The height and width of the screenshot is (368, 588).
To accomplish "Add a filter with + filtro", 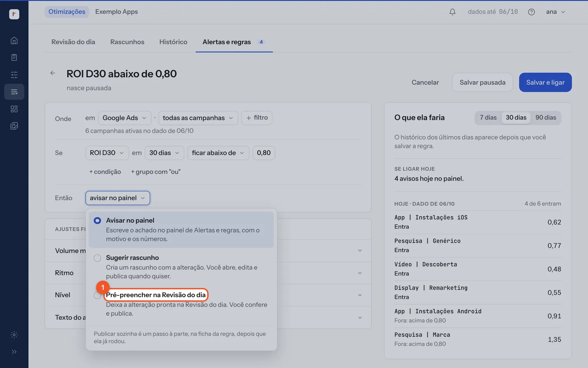I will [257, 118].
